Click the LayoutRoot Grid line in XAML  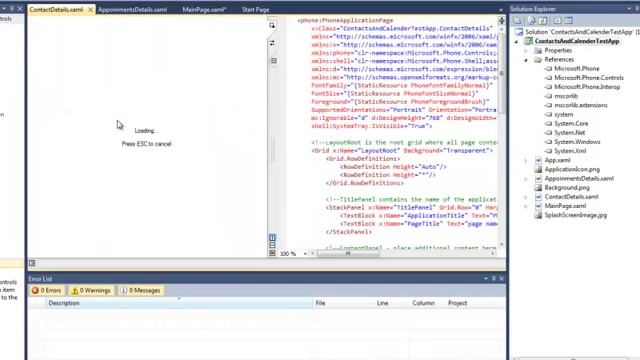[402, 151]
